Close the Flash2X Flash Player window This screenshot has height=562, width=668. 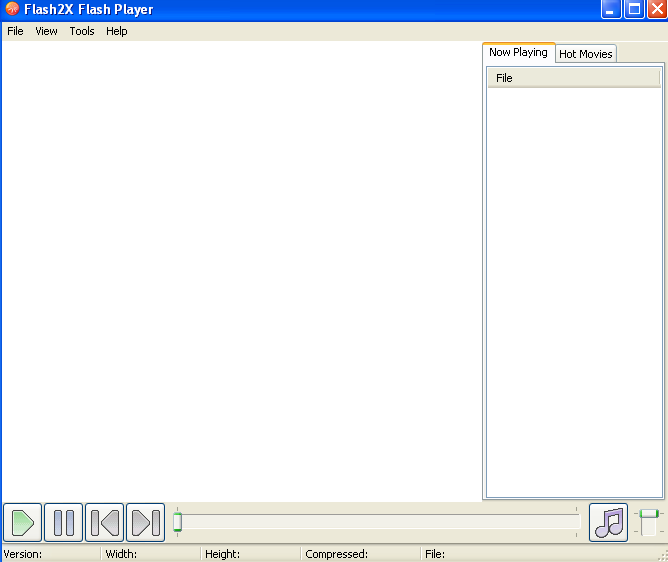pyautogui.click(x=657, y=9)
